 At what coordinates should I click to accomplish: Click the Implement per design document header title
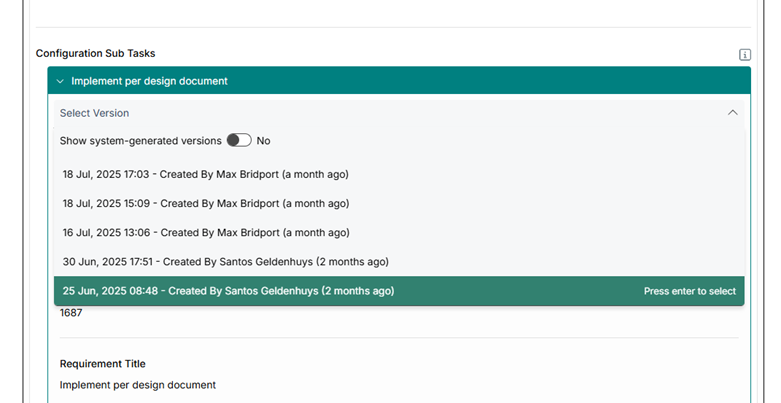(149, 81)
